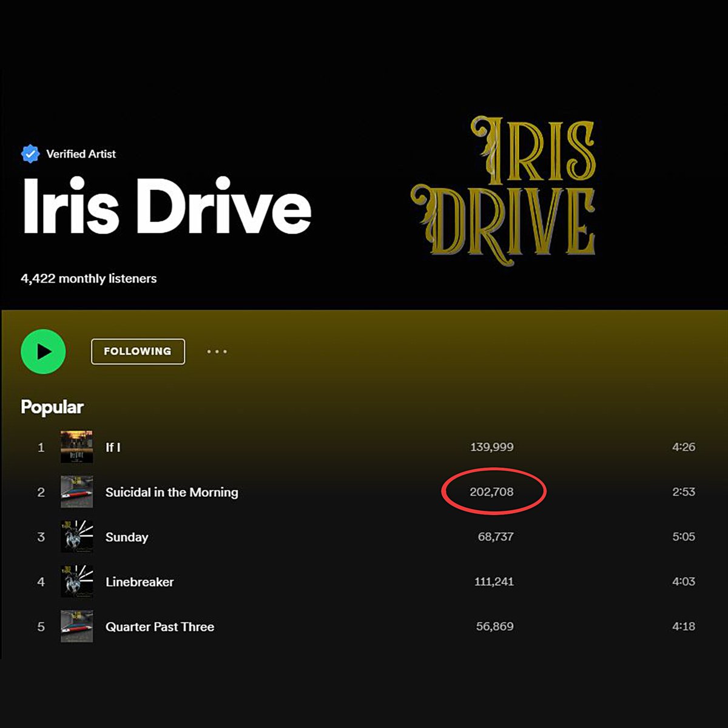Click the album art for Linebreaker
This screenshot has width=728, height=728.
point(76,582)
